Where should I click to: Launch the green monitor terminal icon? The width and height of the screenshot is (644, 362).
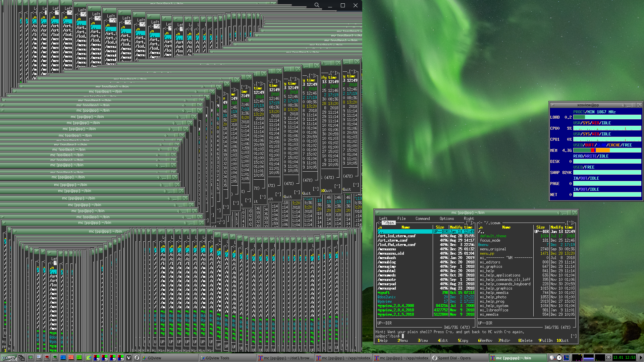(55, 358)
